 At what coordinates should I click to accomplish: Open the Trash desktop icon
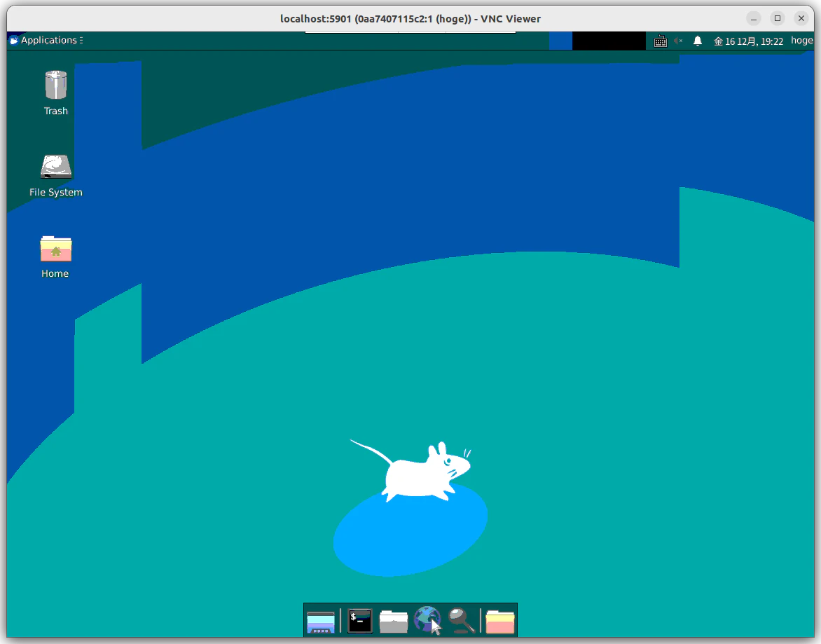point(56,93)
